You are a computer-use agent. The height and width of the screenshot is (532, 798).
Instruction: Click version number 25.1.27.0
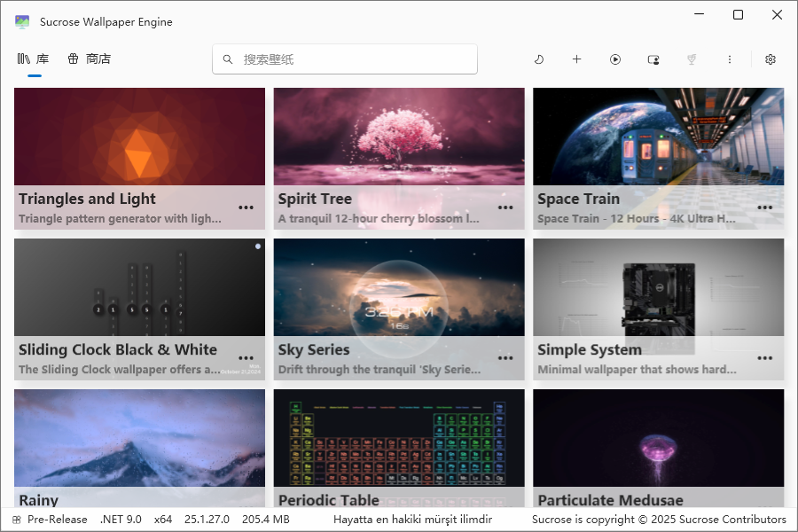click(x=207, y=520)
